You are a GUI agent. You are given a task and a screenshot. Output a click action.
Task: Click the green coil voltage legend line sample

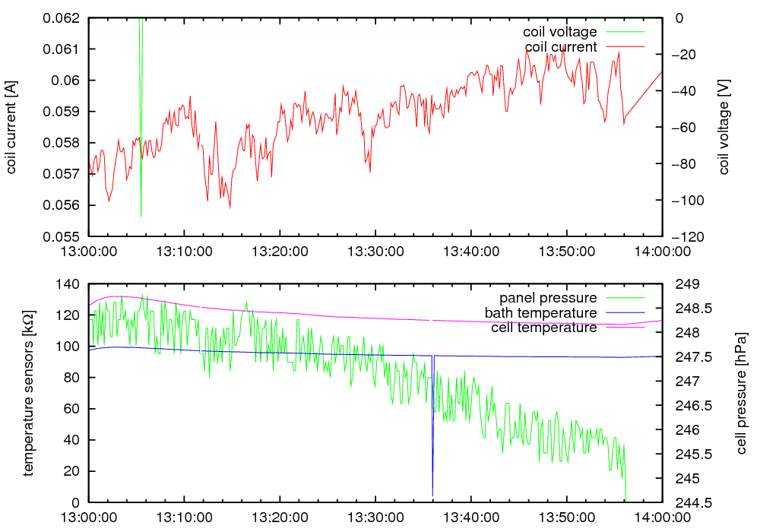623,32
